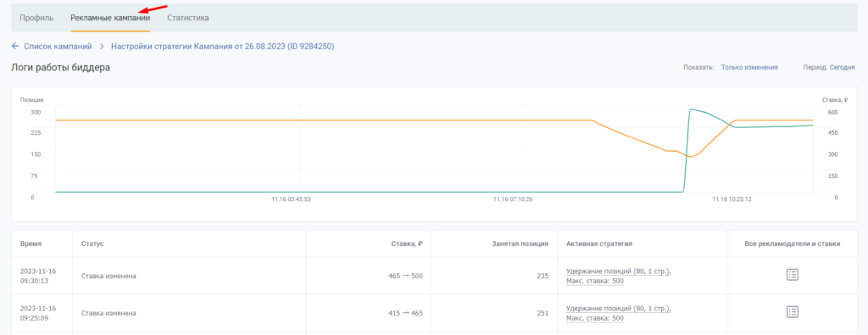Image resolution: width=868 pixels, height=335 pixels.
Task: Click the Время column header
Action: 31,243
